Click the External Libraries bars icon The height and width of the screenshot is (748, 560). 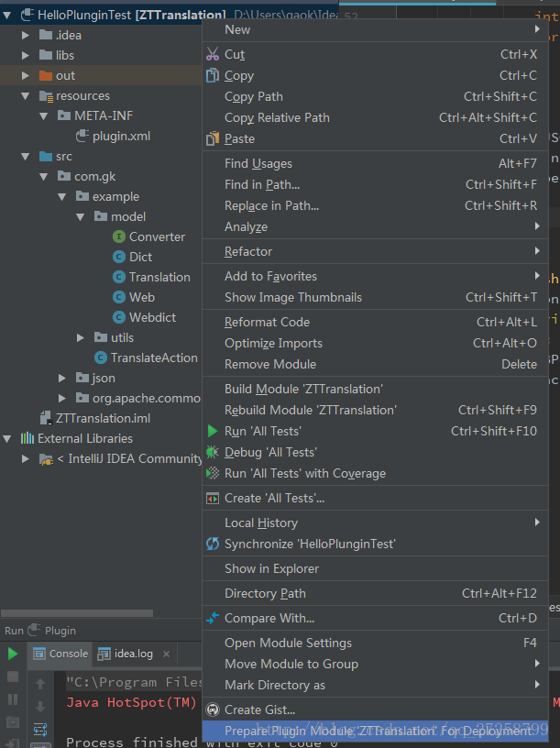pos(27,438)
